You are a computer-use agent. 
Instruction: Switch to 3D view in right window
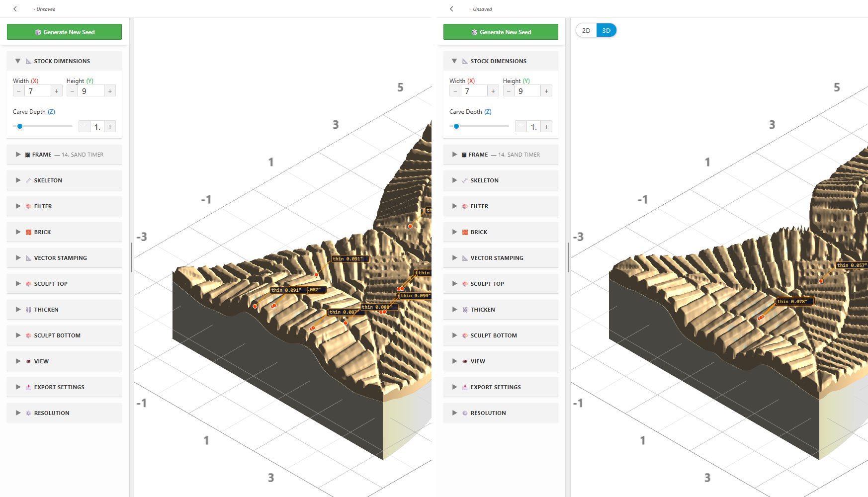(607, 30)
